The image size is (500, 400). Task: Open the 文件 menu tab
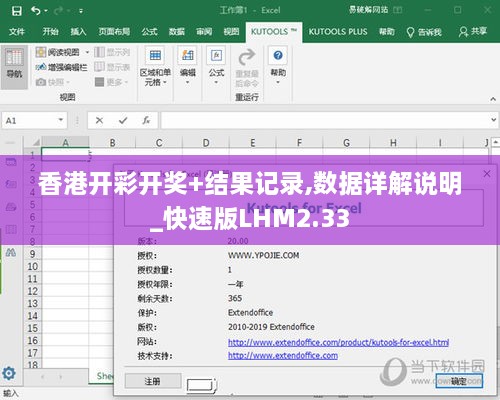[x=17, y=32]
